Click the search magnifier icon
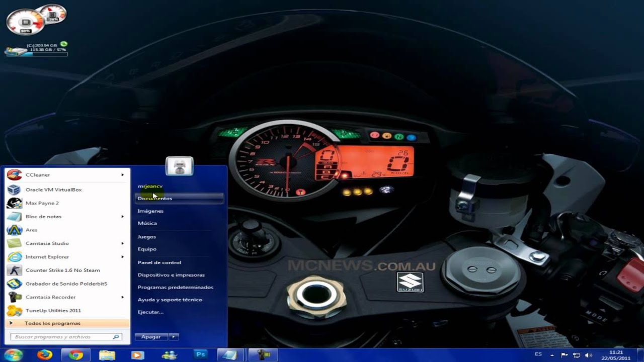 (x=116, y=337)
